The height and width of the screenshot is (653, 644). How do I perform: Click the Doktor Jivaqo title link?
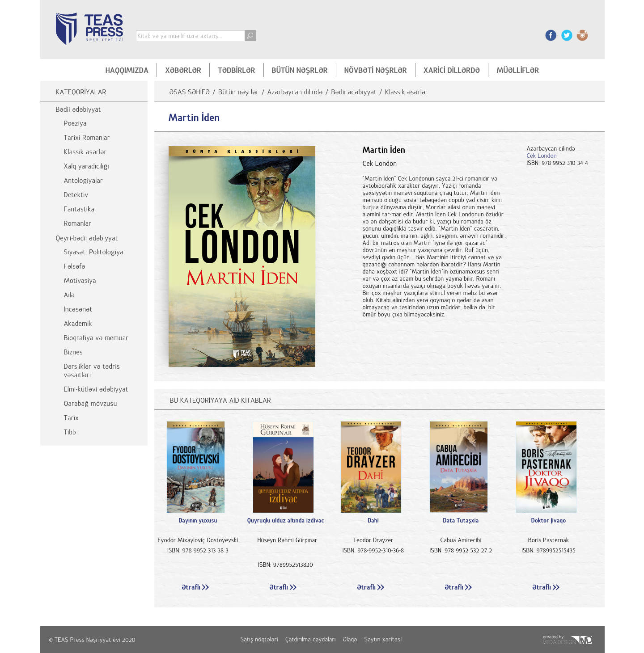(x=548, y=521)
